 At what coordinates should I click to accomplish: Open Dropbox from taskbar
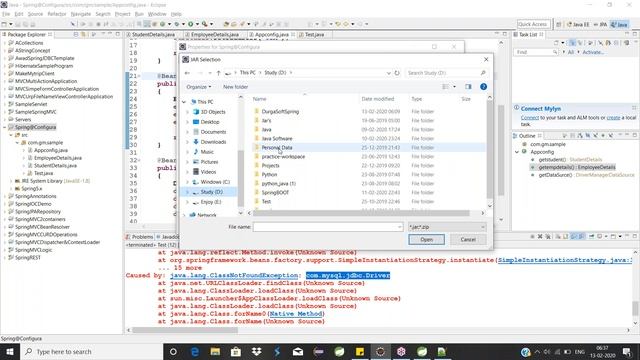(256, 351)
